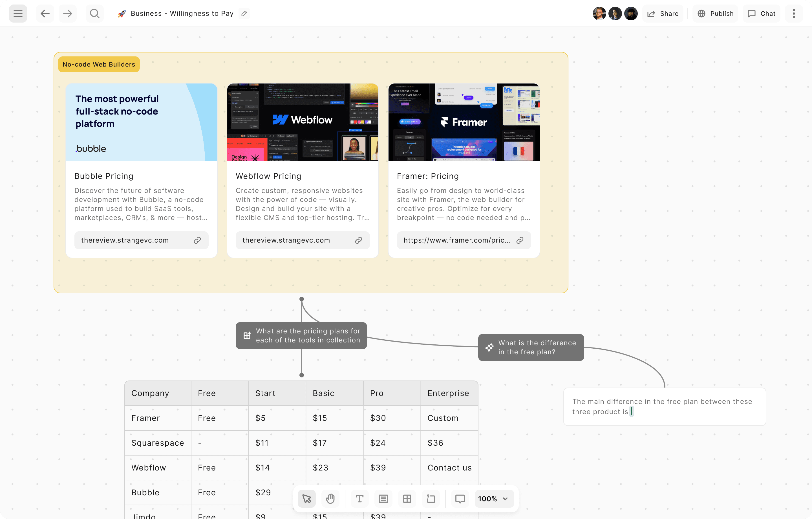Open the hamburger sidebar menu
This screenshot has width=812, height=519.
pos(18,14)
